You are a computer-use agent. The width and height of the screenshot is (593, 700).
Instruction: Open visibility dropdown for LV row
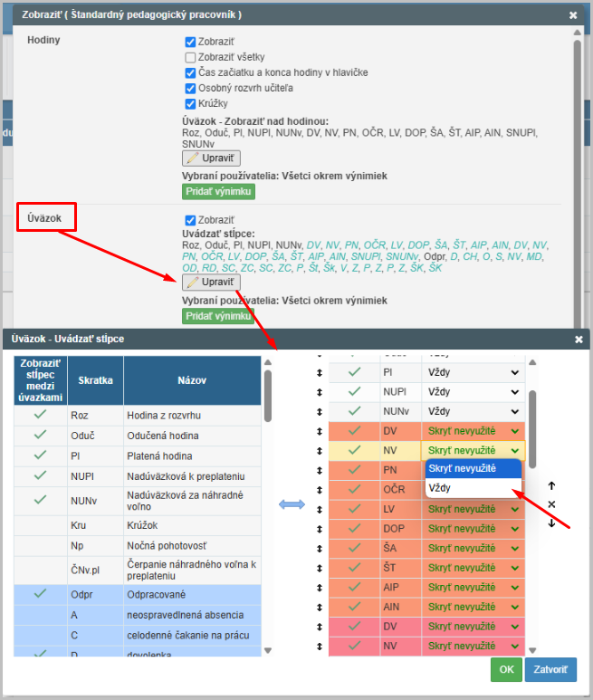(473, 509)
